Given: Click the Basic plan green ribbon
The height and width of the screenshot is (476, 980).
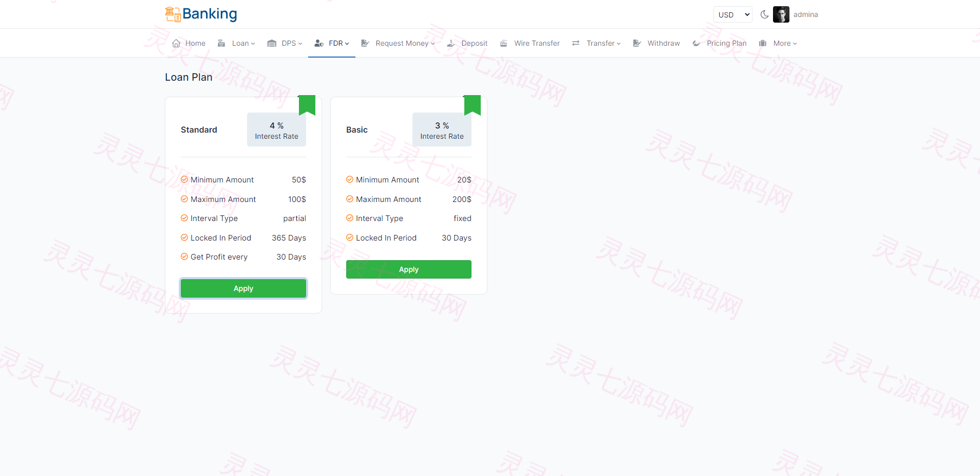Looking at the screenshot, I should coord(472,105).
